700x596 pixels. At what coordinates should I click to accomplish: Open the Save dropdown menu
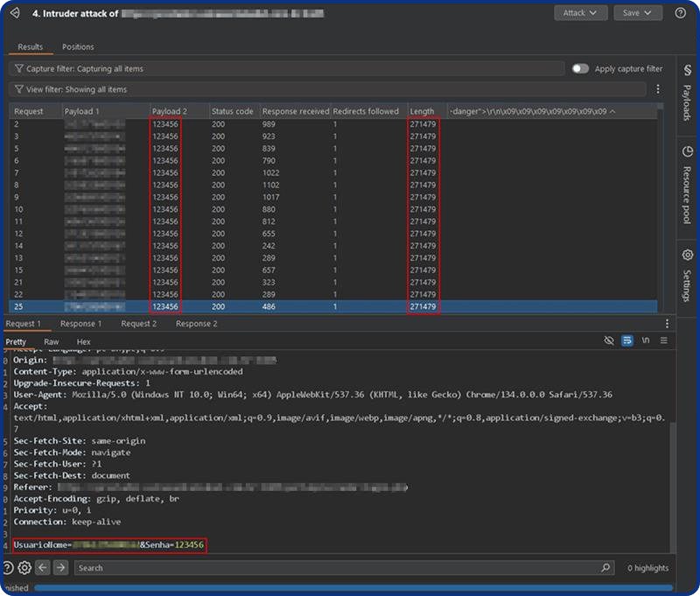point(638,13)
